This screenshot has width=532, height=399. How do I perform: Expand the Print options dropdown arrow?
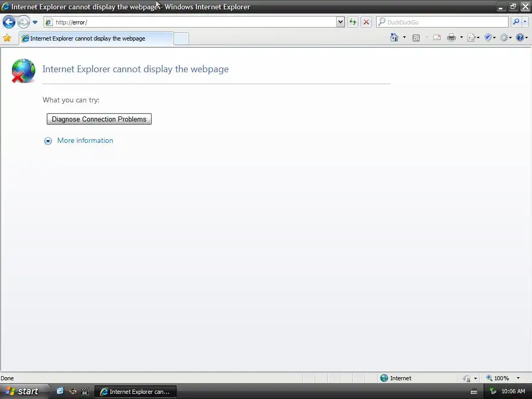(x=461, y=37)
